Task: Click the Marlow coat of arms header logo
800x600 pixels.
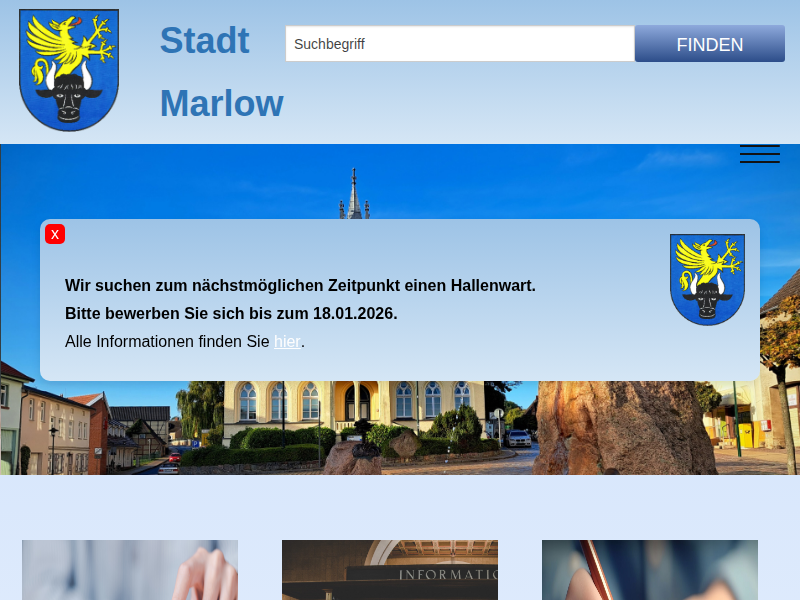Action: pos(69,70)
